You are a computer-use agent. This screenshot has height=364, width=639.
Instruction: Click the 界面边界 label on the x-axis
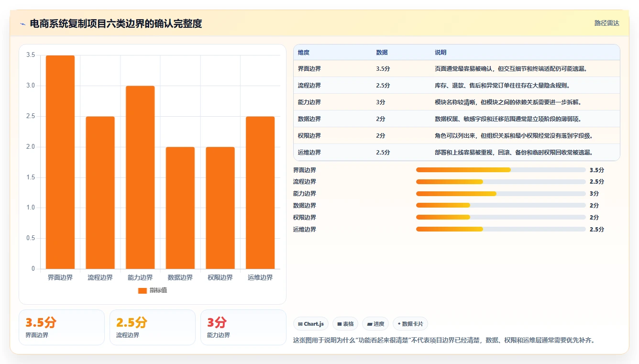(x=60, y=277)
